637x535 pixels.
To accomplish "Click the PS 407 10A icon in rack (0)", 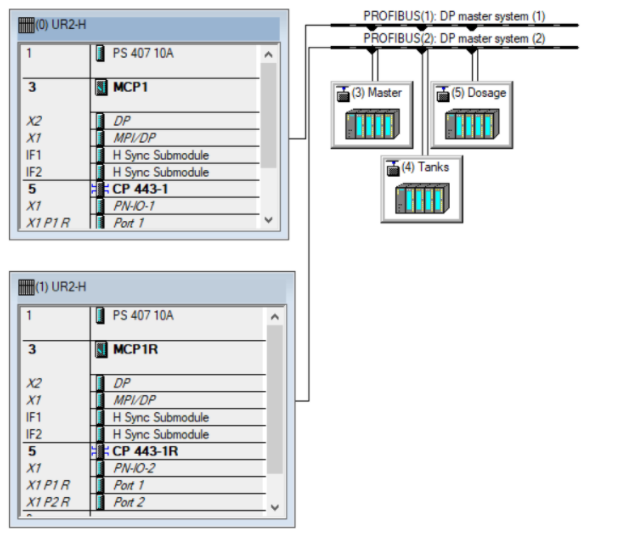I will (101, 53).
